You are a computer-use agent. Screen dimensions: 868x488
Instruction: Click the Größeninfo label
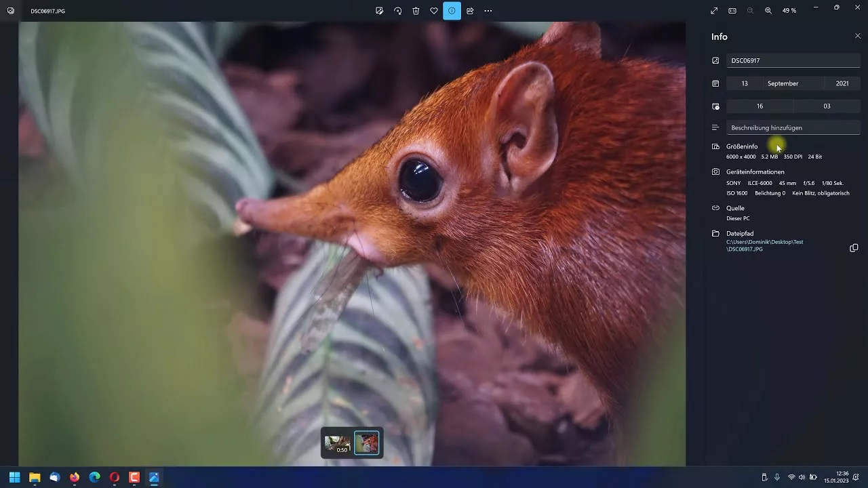[742, 146]
